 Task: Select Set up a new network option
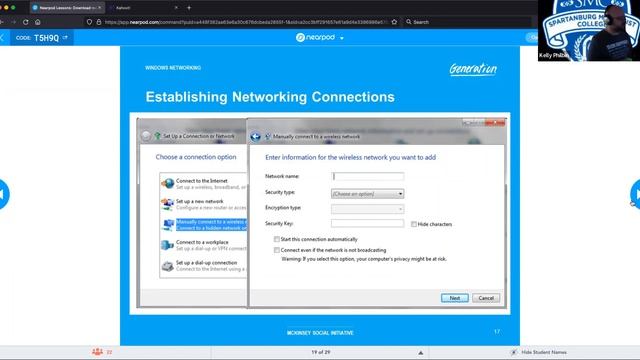pyautogui.click(x=204, y=204)
